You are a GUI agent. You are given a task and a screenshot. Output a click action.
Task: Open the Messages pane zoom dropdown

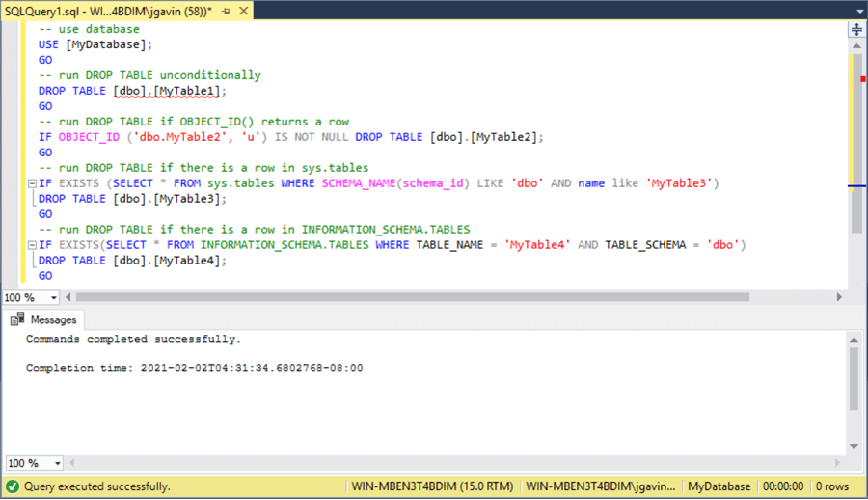pos(58,463)
